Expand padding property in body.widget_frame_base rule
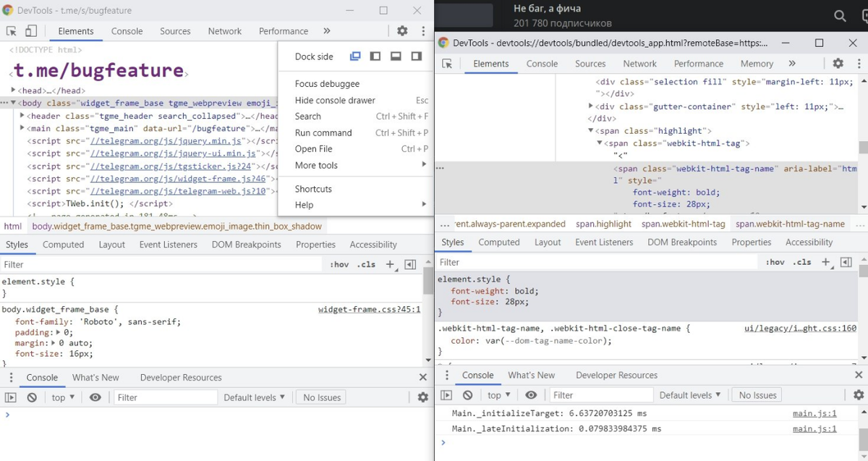Screen dimensions: 868x461 pos(58,333)
